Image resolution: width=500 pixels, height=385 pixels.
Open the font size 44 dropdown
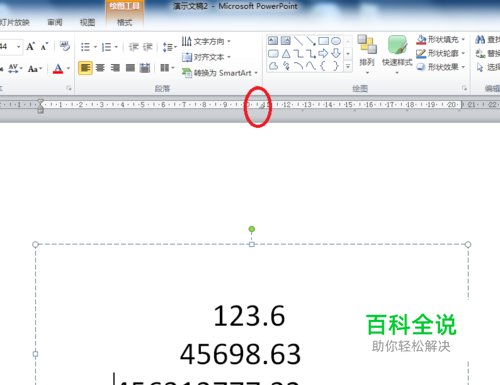coord(19,47)
